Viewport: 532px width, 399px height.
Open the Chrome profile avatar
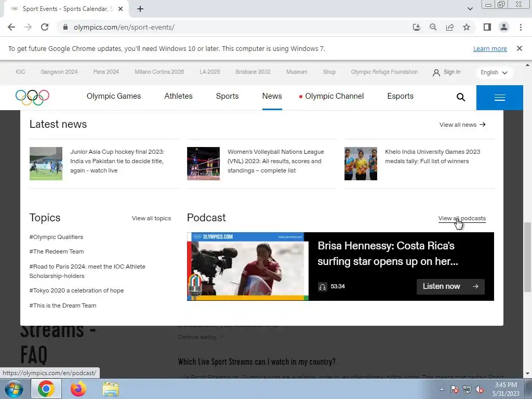504,27
